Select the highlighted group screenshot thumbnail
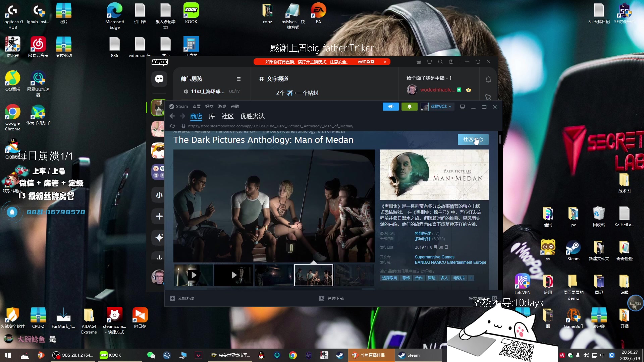The width and height of the screenshot is (644, 362). click(x=314, y=275)
